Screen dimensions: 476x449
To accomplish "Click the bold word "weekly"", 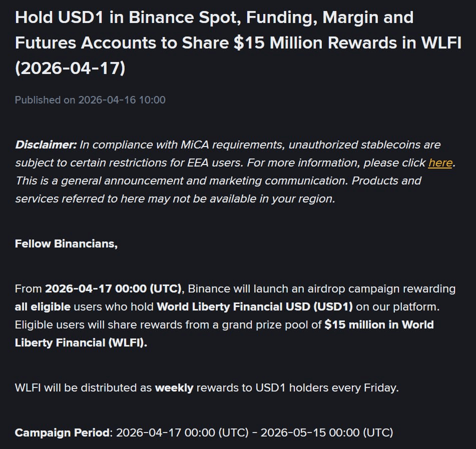I will coord(174,387).
